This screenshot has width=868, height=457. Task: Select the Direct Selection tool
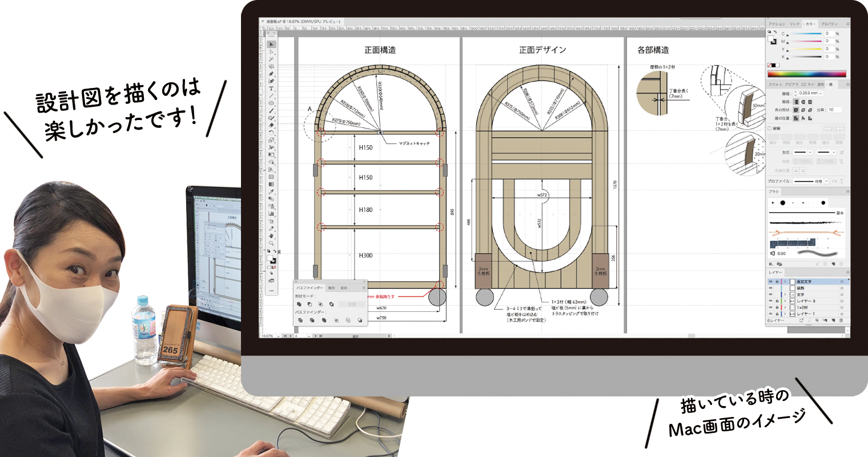271,52
